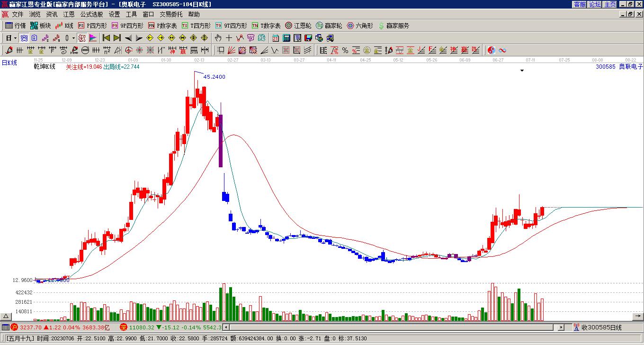644x345 pixels.
Task: Click the yin-yang Tai Chi icon
Action: (492, 50)
